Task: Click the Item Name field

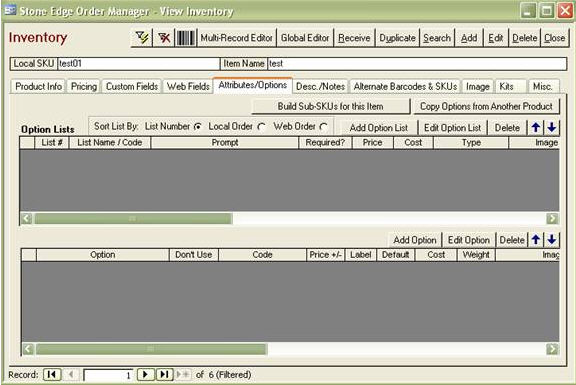Action: point(417,64)
